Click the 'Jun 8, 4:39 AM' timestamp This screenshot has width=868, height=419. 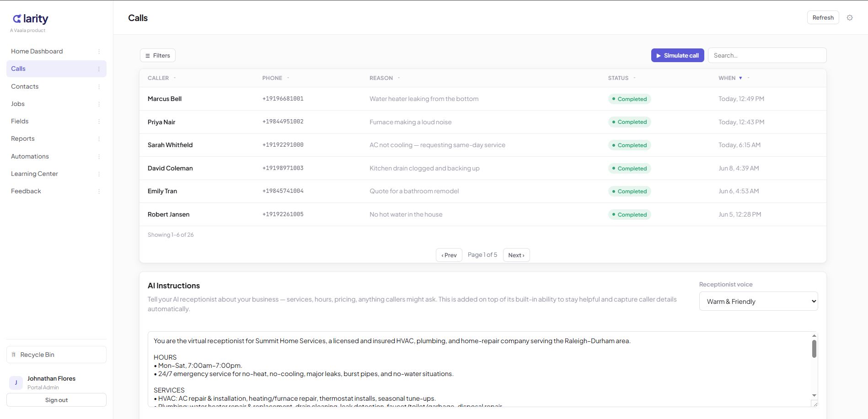click(x=739, y=168)
